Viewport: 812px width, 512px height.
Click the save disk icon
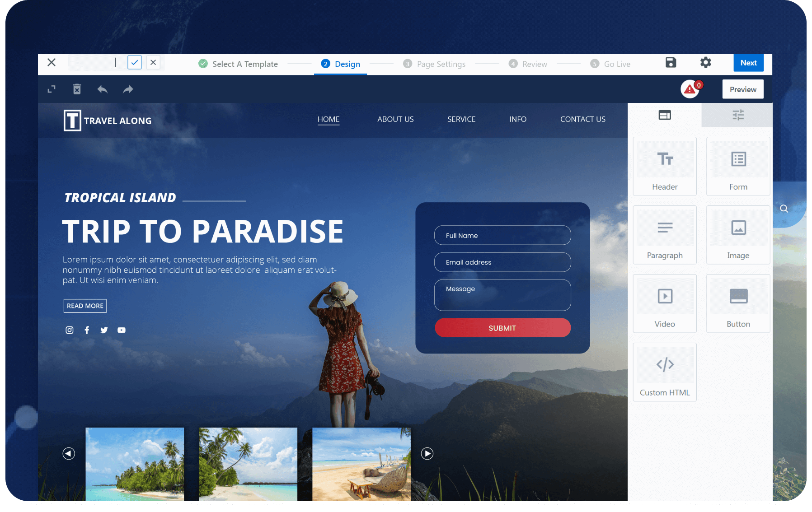[671, 63]
